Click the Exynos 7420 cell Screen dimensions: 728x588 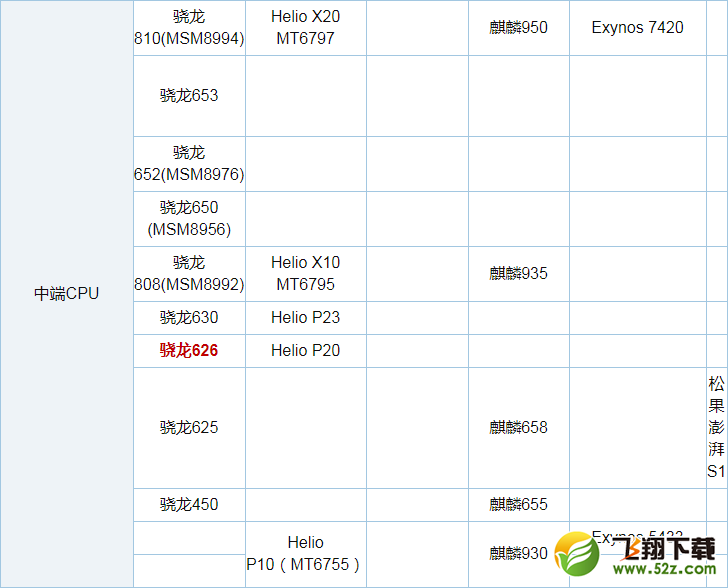coord(638,28)
